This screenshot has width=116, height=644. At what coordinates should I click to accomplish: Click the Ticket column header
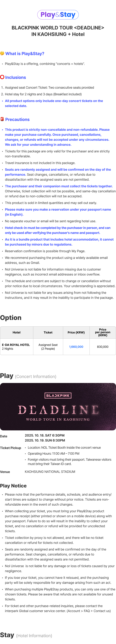48,333
